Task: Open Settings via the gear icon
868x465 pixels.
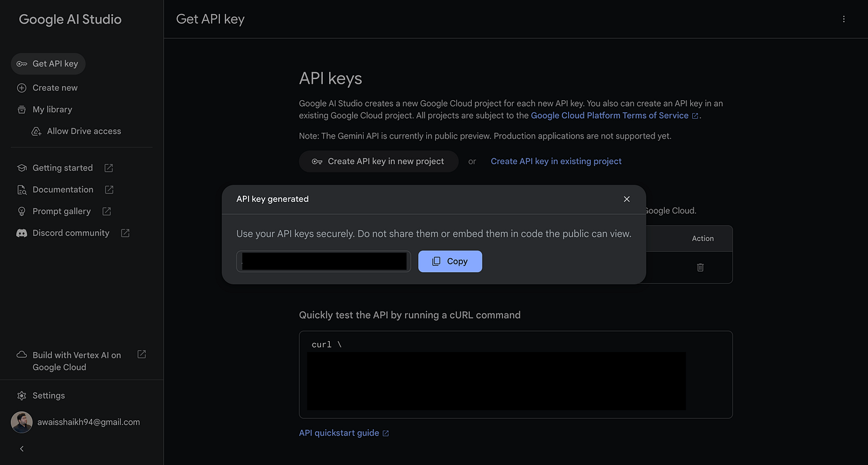Action: click(21, 395)
